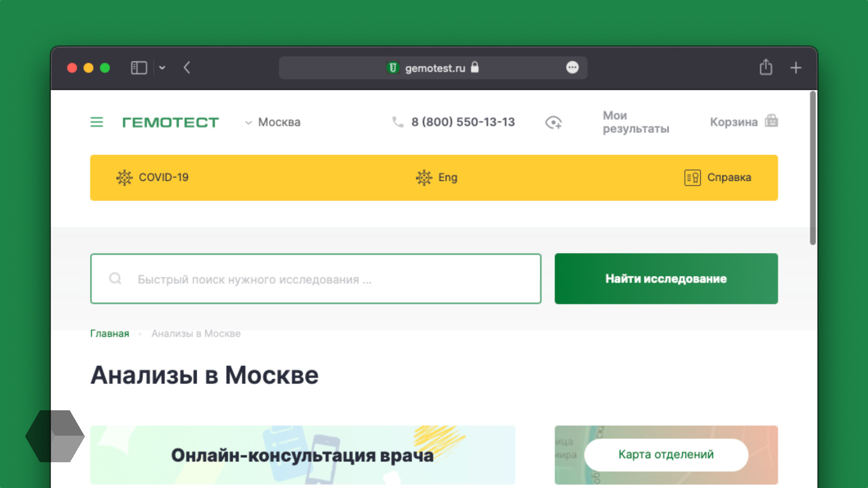This screenshot has height=488, width=868.
Task: Click the shopping basket icon
Action: [x=771, y=121]
